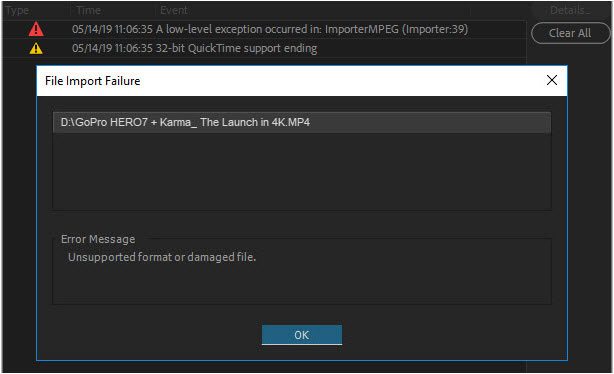Click the File Import Failure title text
The height and width of the screenshot is (374, 614).
(x=92, y=81)
